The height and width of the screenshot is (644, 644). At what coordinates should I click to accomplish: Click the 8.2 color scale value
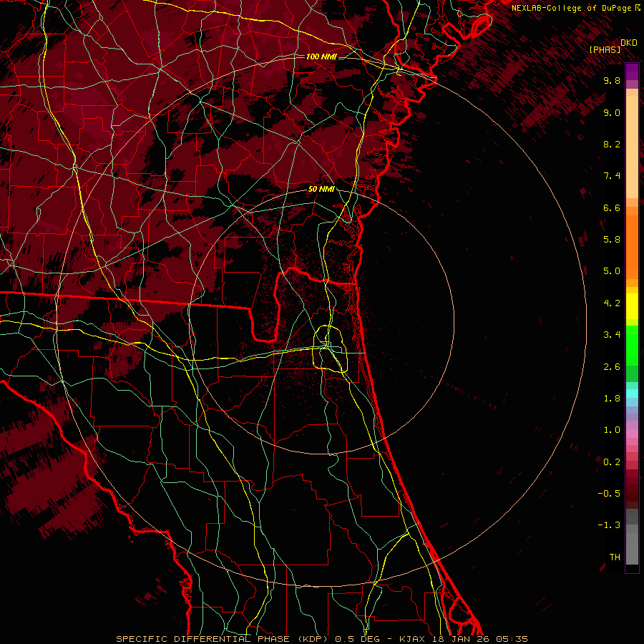(612, 144)
